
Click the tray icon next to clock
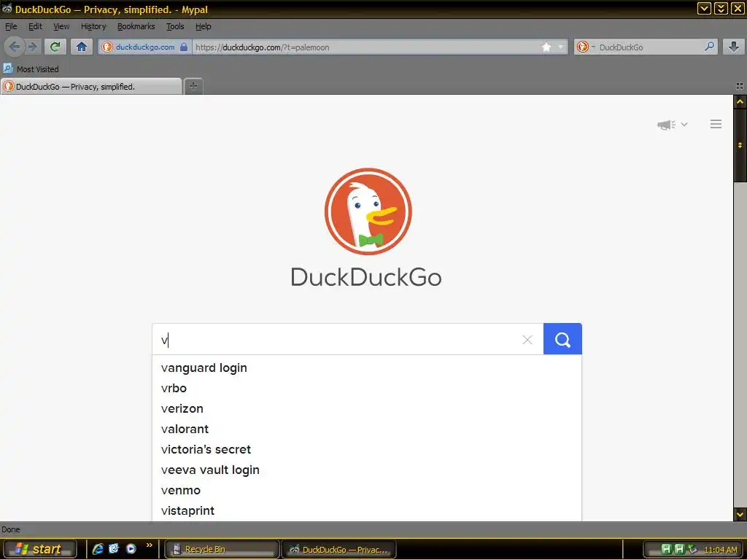[x=693, y=549]
